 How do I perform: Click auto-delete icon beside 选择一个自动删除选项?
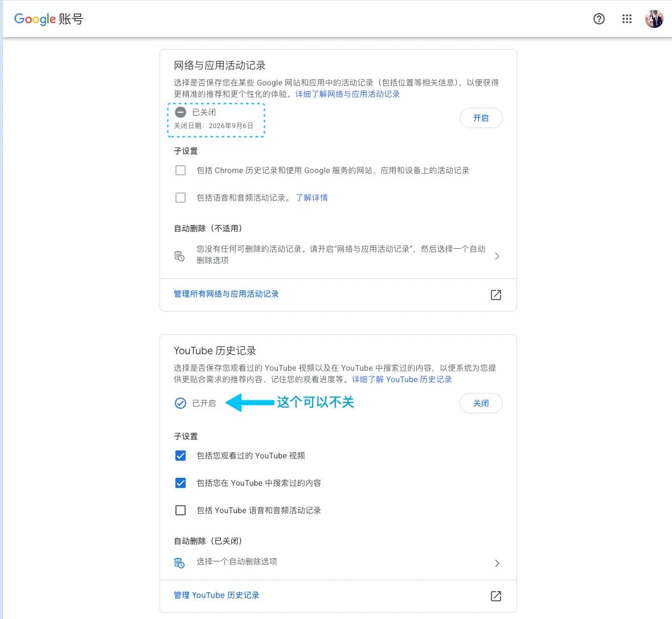[179, 563]
